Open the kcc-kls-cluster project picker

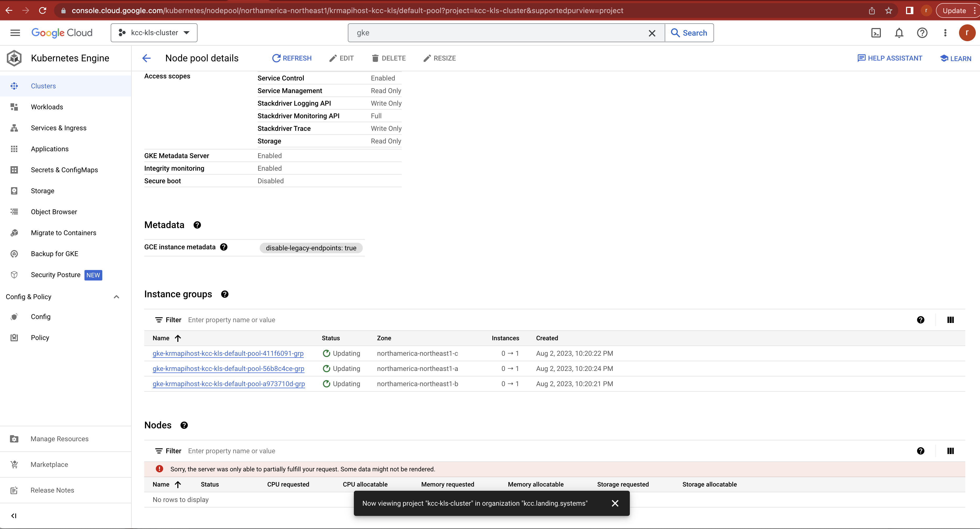click(154, 33)
